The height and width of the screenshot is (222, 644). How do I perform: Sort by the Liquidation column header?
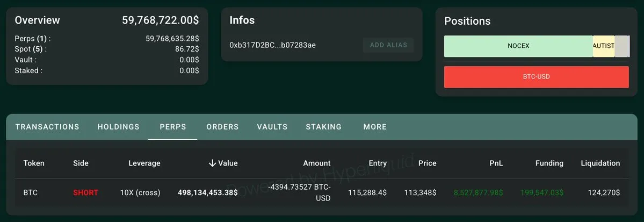[x=600, y=163]
